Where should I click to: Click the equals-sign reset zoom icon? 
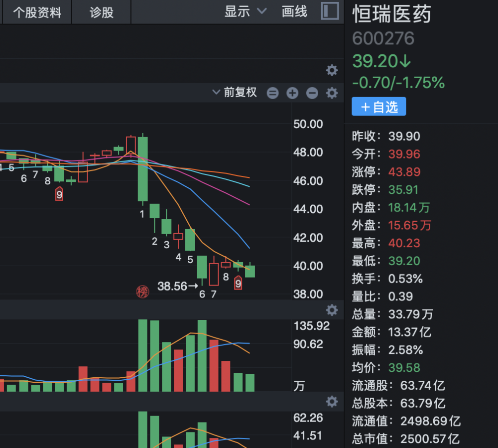coord(272,93)
